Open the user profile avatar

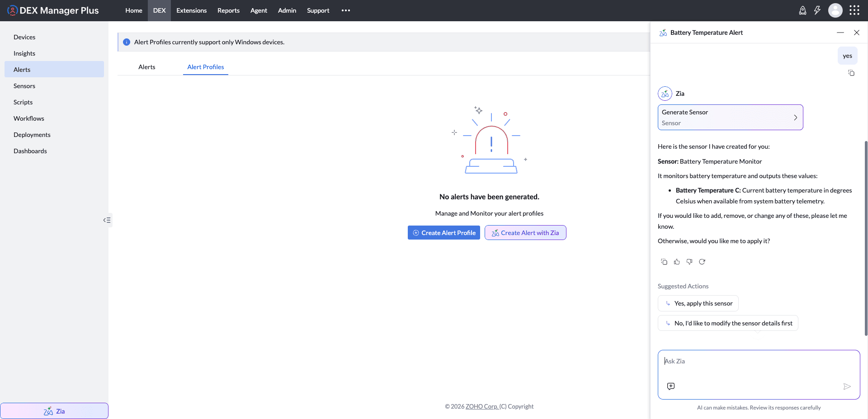pos(835,10)
